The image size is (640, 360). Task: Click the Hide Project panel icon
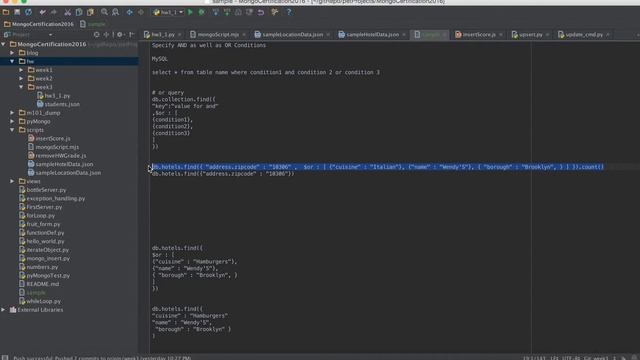pos(131,35)
